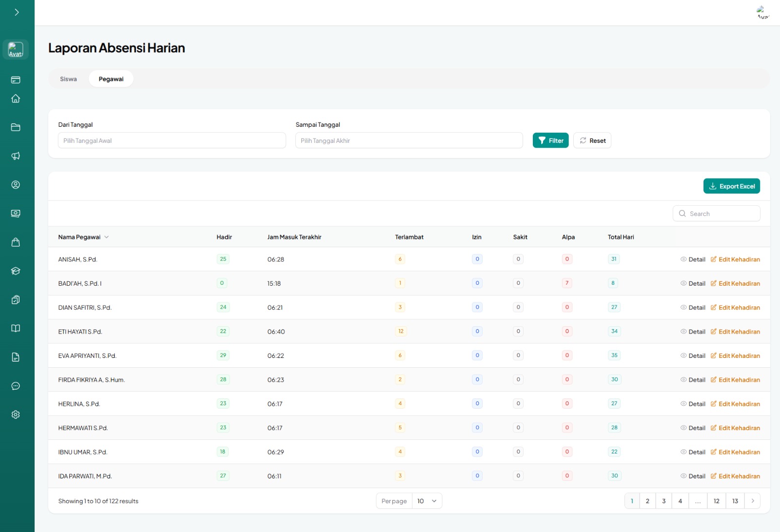
Task: Open the banknote payments icon
Action: (16, 214)
